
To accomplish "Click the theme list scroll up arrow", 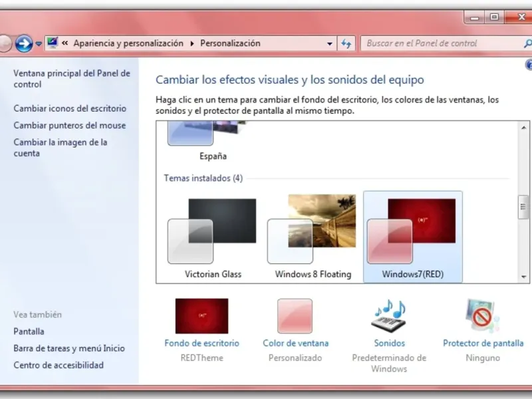I will click(523, 128).
